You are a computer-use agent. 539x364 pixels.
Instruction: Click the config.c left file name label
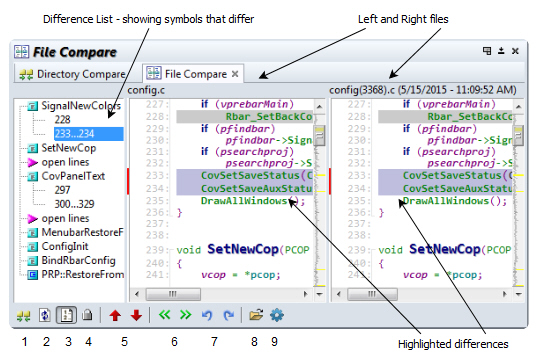pos(146,90)
